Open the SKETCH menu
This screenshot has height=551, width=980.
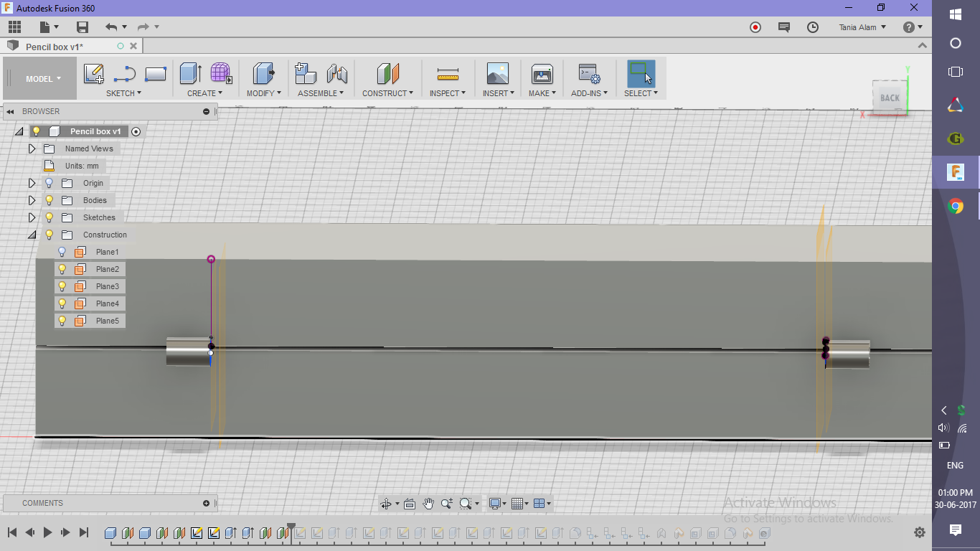coord(123,93)
